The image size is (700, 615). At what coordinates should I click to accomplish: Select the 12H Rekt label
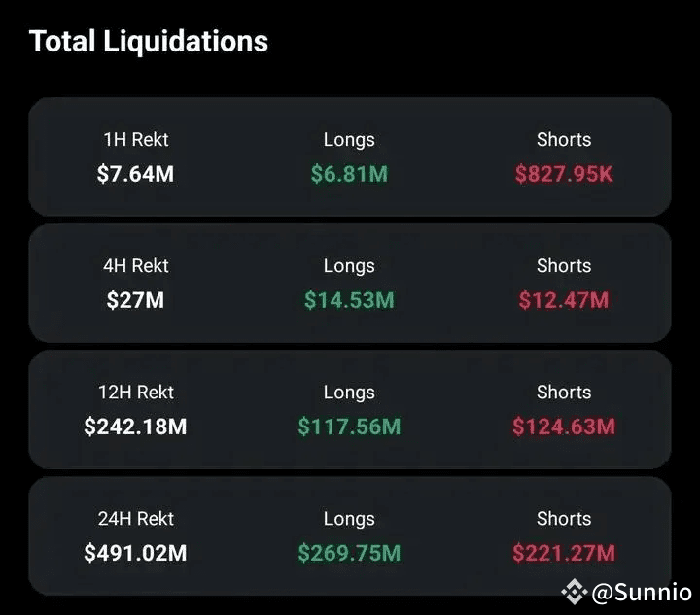click(136, 393)
